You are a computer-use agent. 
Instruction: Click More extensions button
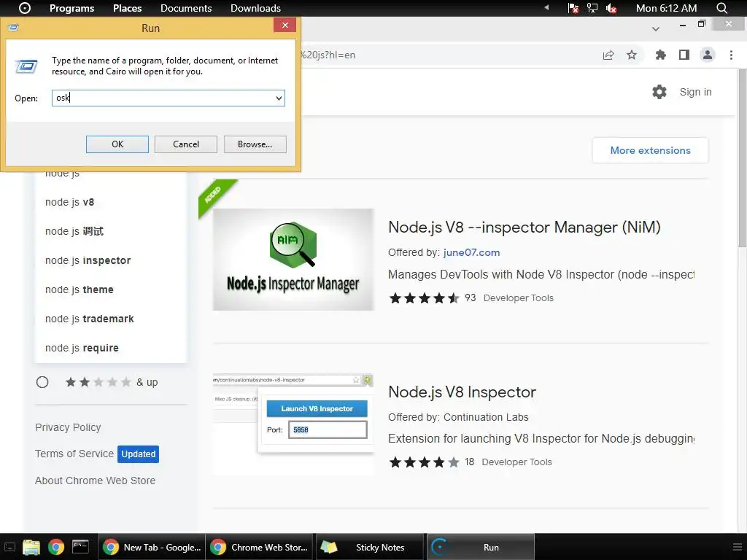[x=650, y=150]
